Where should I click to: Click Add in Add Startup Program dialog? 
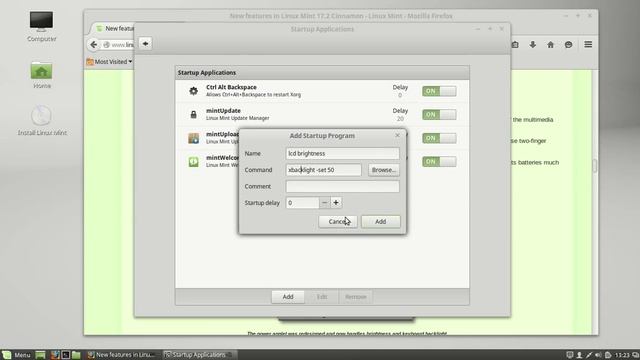[x=380, y=222]
